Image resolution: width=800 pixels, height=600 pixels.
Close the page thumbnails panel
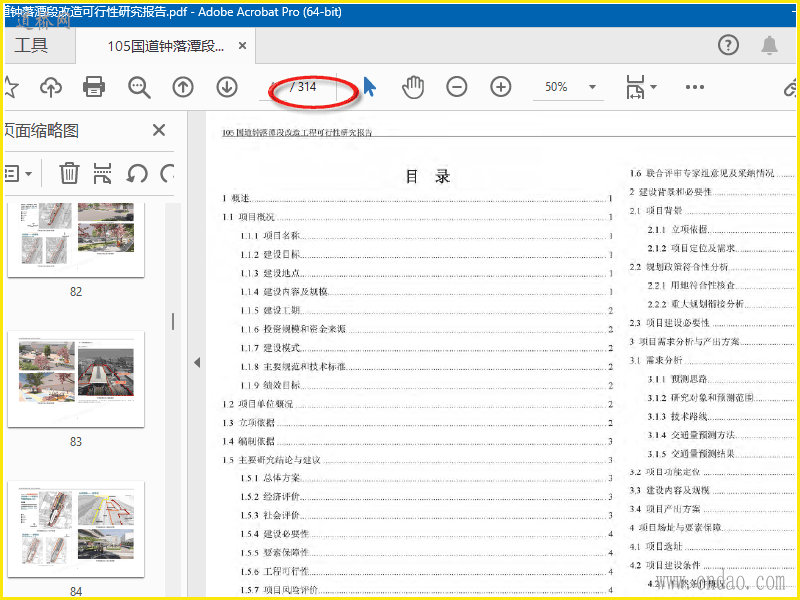[159, 130]
